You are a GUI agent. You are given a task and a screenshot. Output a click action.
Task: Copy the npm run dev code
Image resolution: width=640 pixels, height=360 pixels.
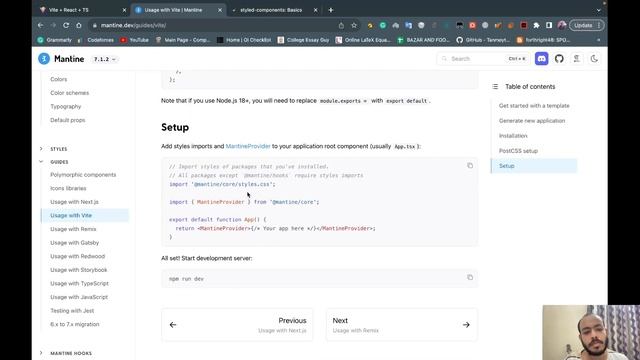[470, 278]
